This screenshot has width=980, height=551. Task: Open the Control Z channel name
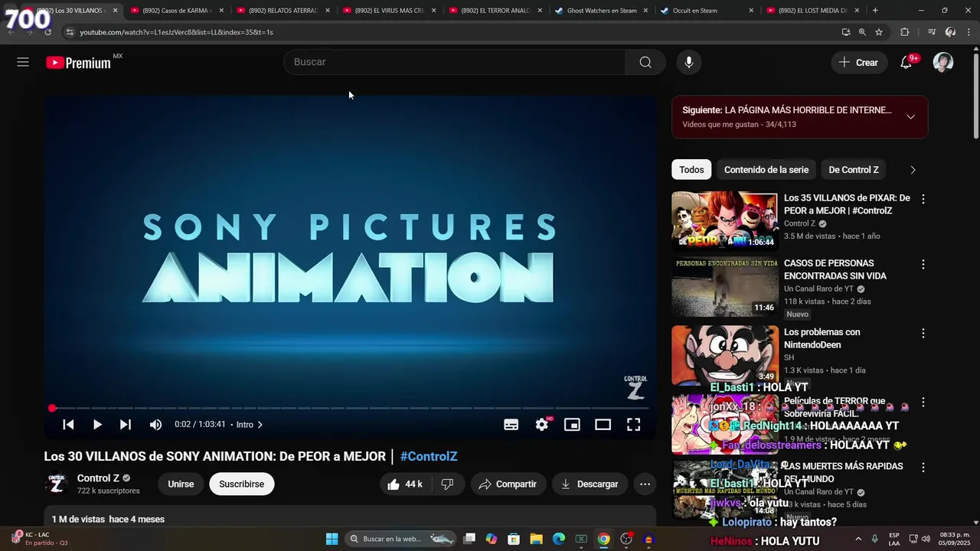click(98, 478)
